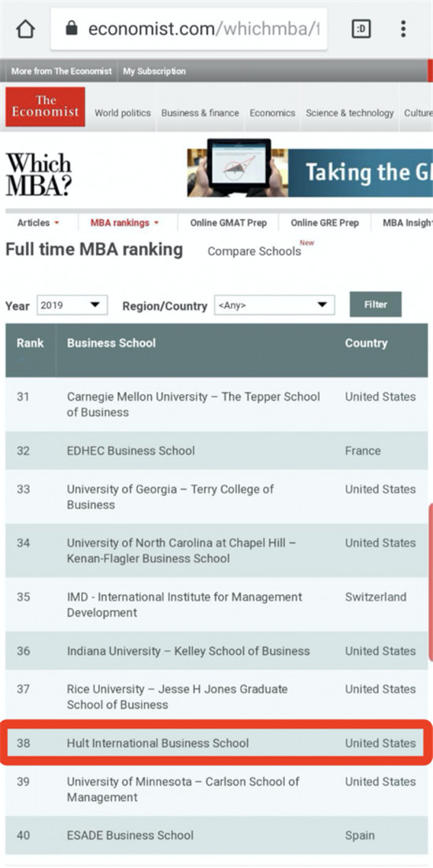
Task: Tap the browser home icon
Action: (25, 29)
